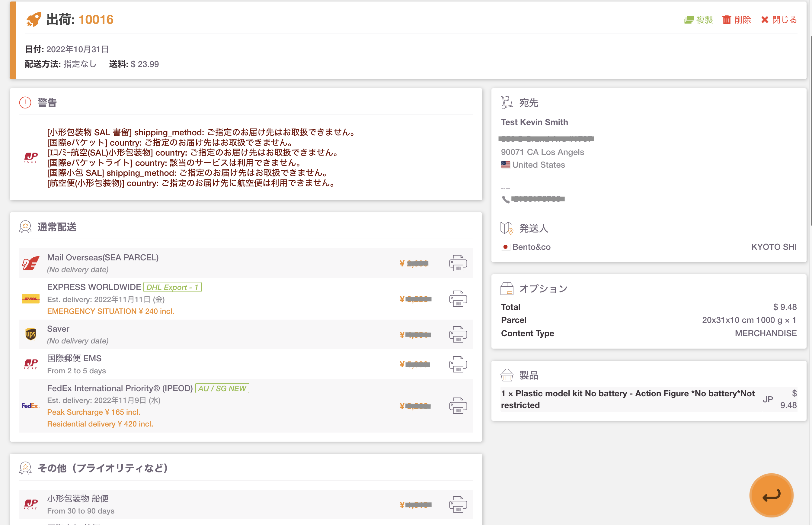Screen dimensions: 812x525
Task: Print label for DHL EXPRESS WORLDWIDE
Action: point(458,299)
